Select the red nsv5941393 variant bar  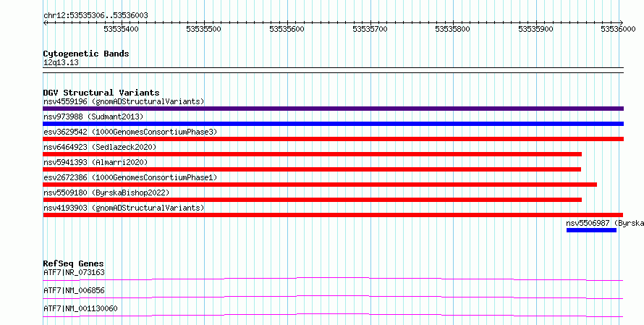(x=312, y=169)
